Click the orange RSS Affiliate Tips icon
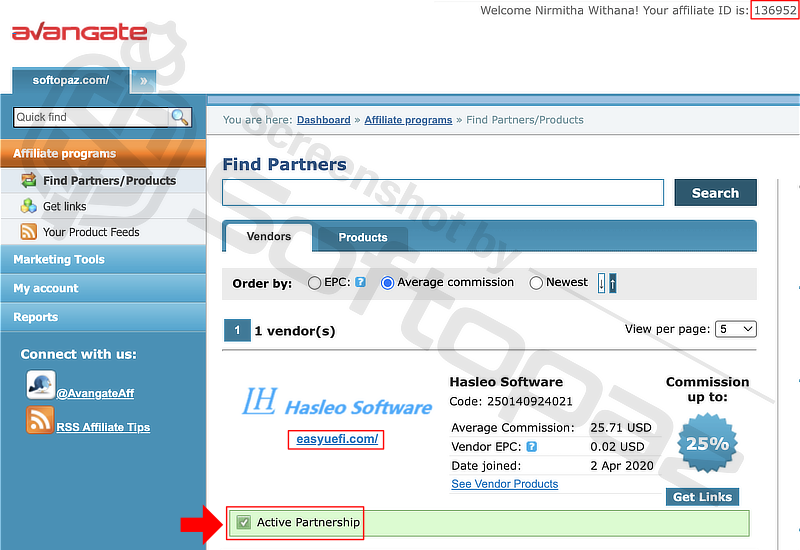Viewport: 800px width, 550px height. (x=40, y=420)
